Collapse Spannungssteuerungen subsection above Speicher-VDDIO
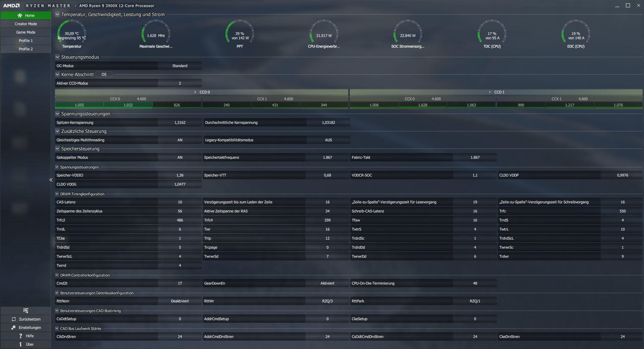The height and width of the screenshot is (349, 644). pos(57,167)
